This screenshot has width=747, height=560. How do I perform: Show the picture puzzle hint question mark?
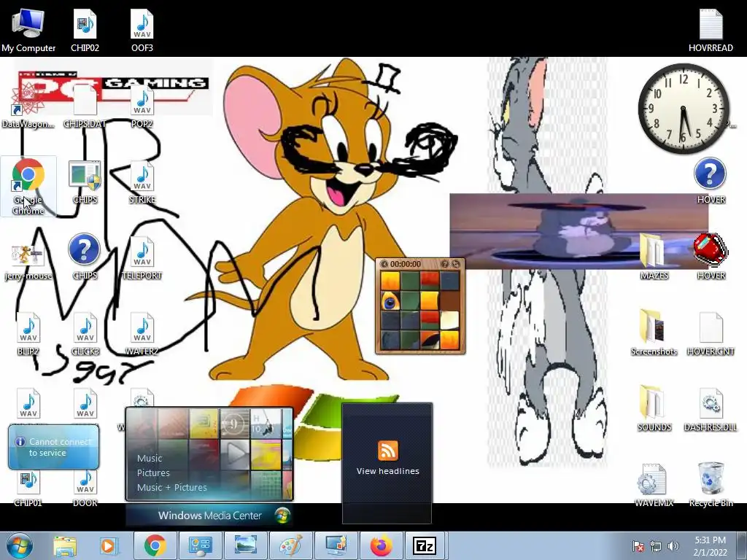coord(444,264)
